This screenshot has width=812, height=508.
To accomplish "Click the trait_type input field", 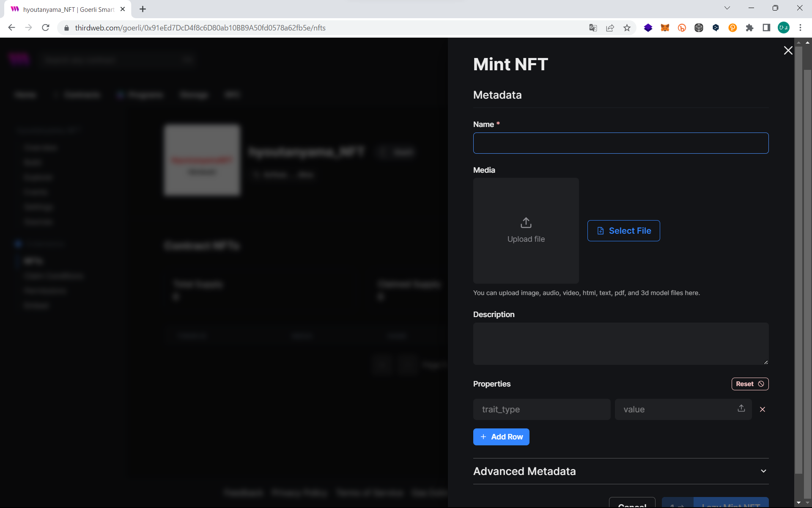I will tap(541, 409).
